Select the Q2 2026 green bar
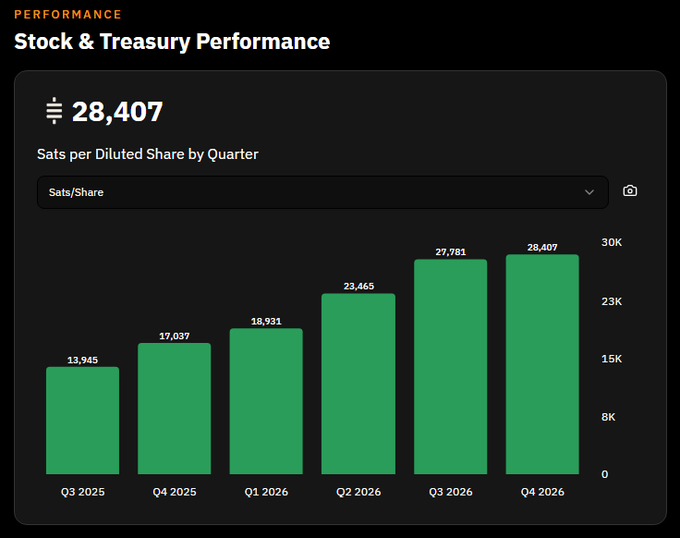 click(358, 384)
